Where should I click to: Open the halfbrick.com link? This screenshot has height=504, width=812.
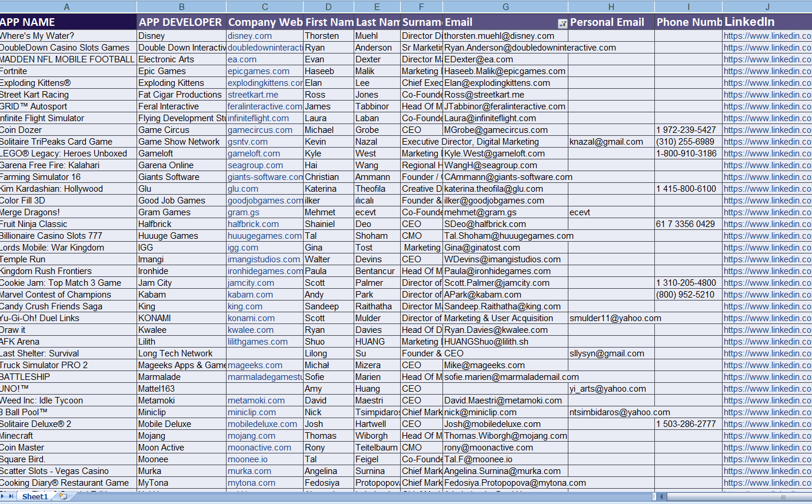pyautogui.click(x=254, y=224)
